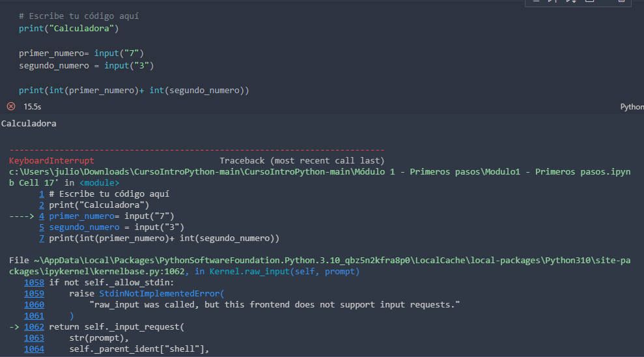Open traceback line link 5
The height and width of the screenshot is (357, 644).
(x=42, y=227)
